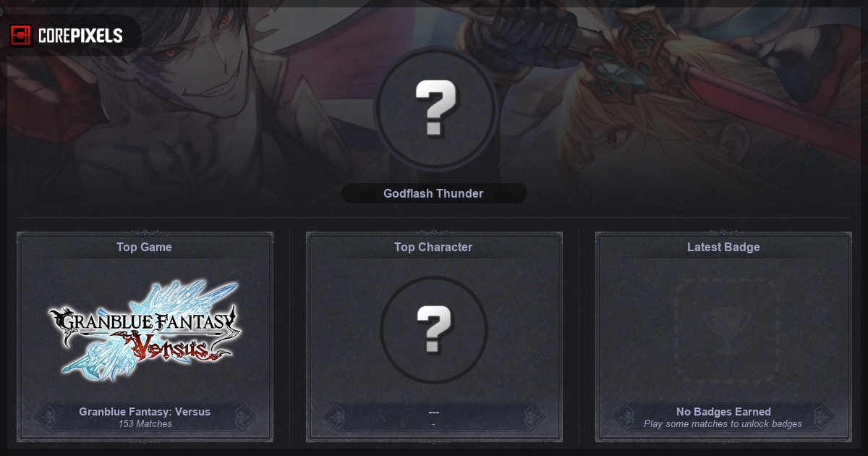The width and height of the screenshot is (868, 456).
Task: Click the Godflash Thunder username label
Action: point(433,193)
